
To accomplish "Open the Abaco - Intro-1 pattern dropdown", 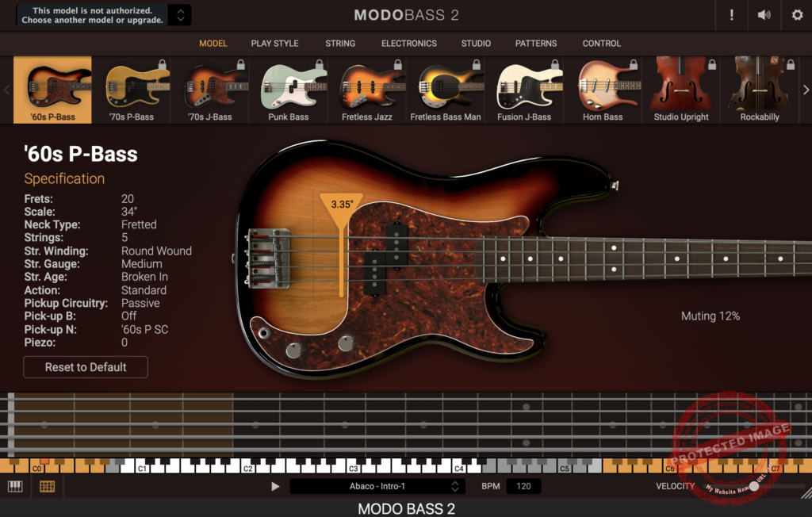I will point(377,486).
